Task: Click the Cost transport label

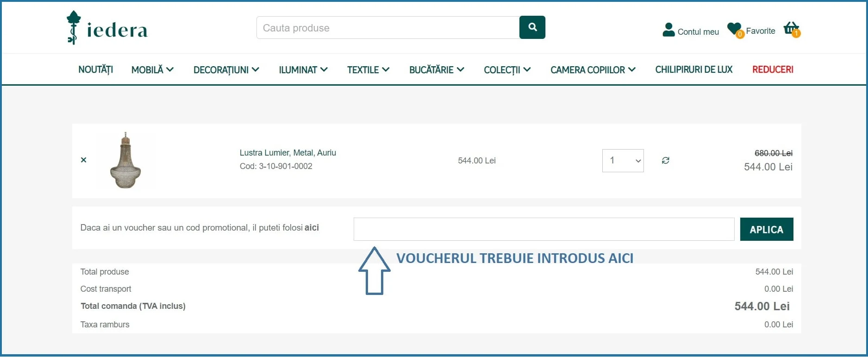Action: tap(106, 289)
